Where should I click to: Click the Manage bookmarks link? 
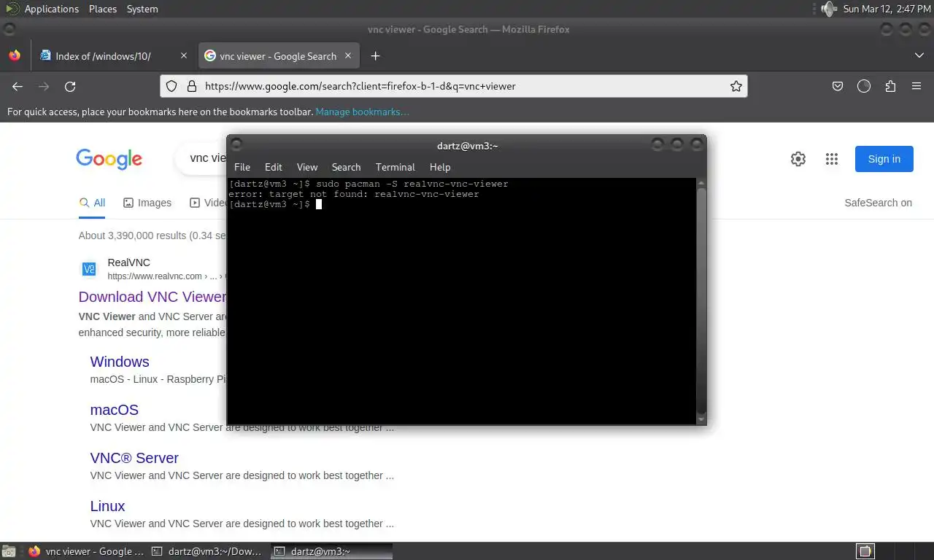362,112
